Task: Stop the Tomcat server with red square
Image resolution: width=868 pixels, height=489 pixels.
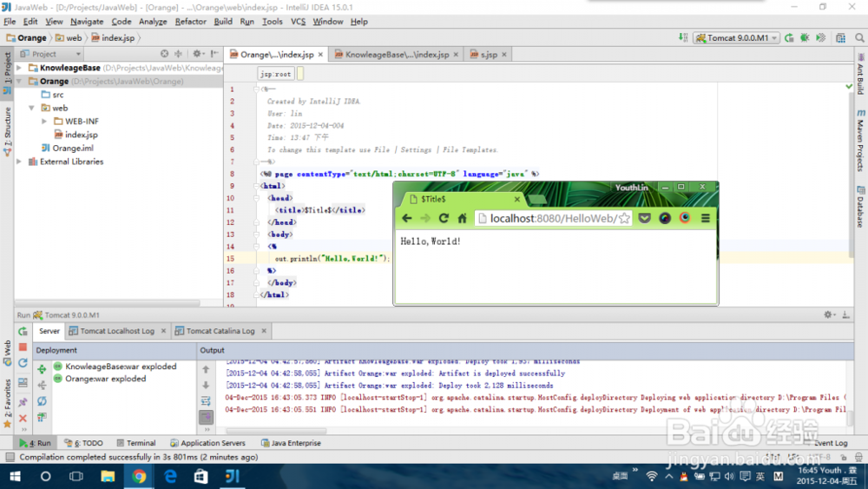Action: click(23, 347)
